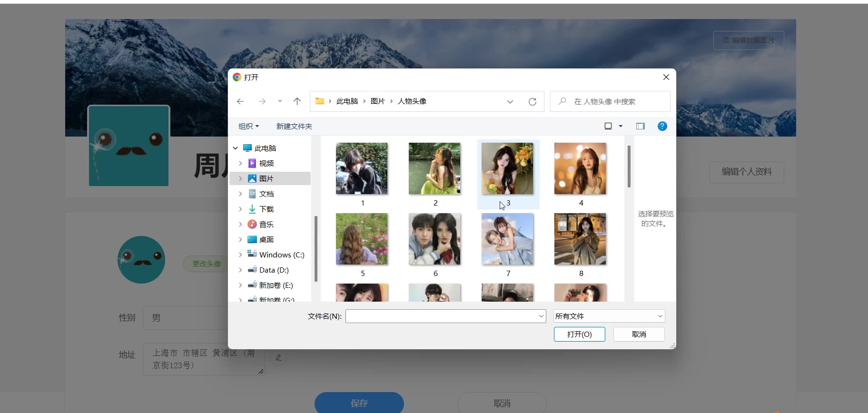Expand the 下载 tree node
Image resolution: width=868 pixels, height=413 pixels.
coord(240,209)
